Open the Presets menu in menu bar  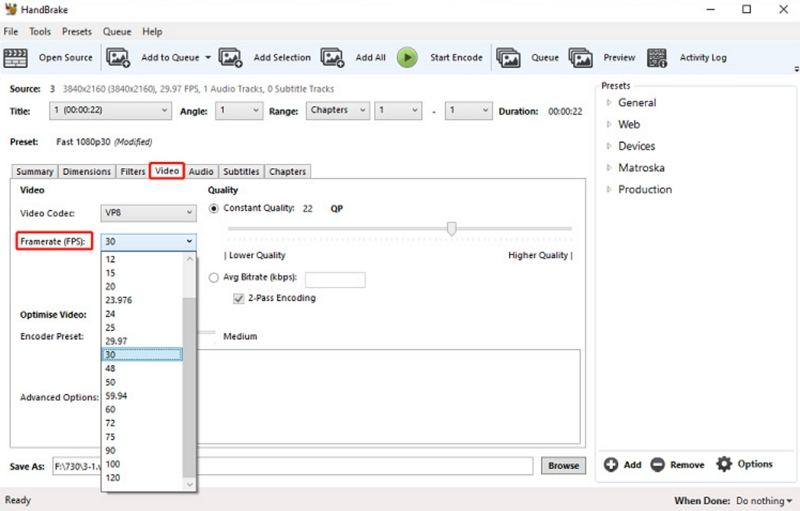[76, 32]
